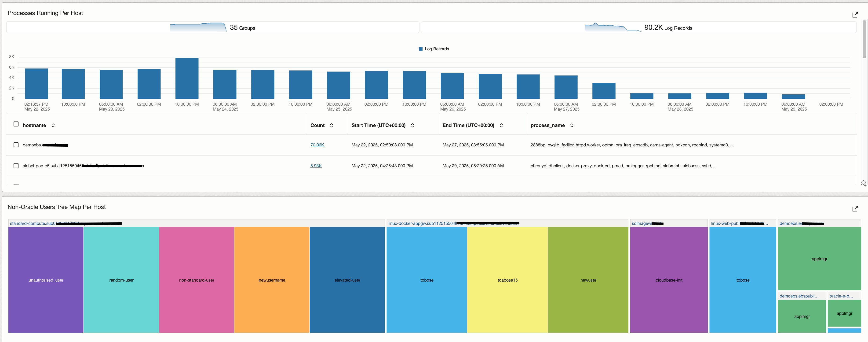Screen dimensions: 868x342
Task: Open the 70.06K count link
Action: [317, 145]
